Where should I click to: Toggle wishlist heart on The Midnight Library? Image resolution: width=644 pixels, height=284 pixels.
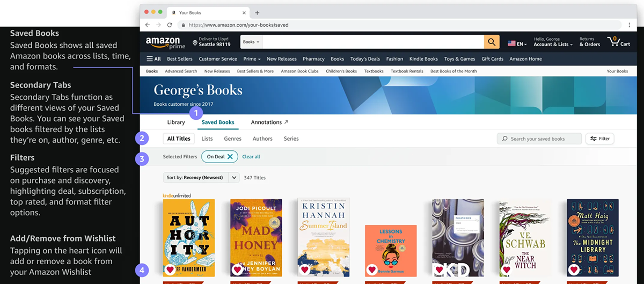click(574, 270)
